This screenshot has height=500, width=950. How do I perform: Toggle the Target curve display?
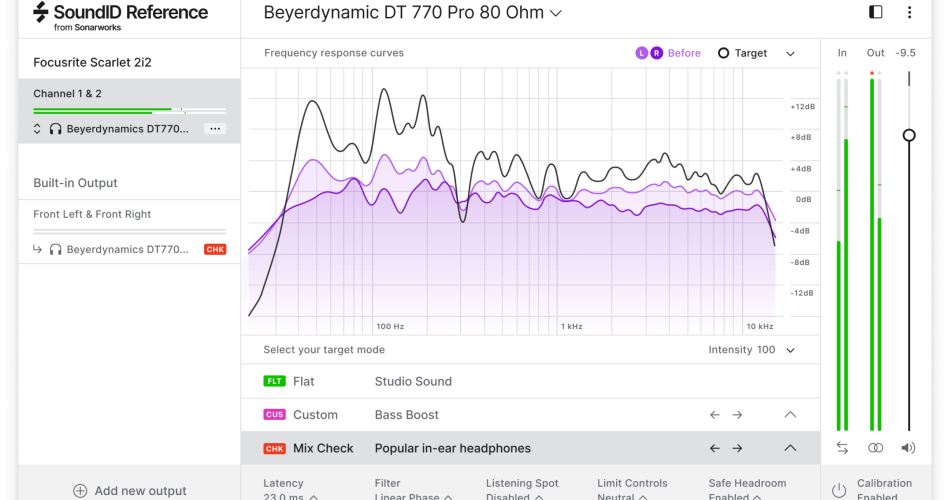(x=743, y=53)
